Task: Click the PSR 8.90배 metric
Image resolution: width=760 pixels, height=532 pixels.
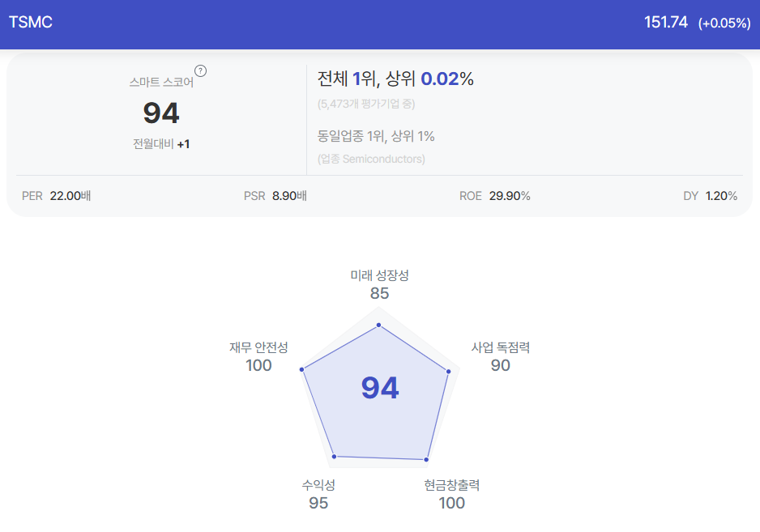Action: [275, 196]
